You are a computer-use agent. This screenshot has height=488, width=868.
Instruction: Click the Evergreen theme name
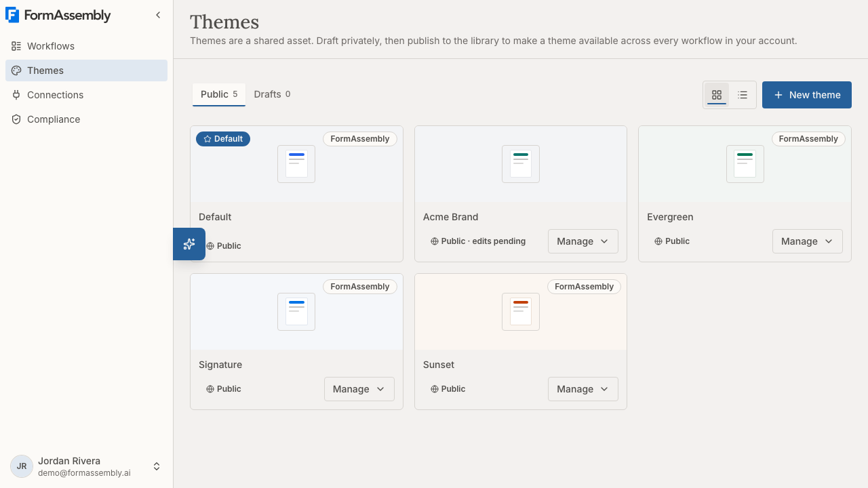click(670, 217)
